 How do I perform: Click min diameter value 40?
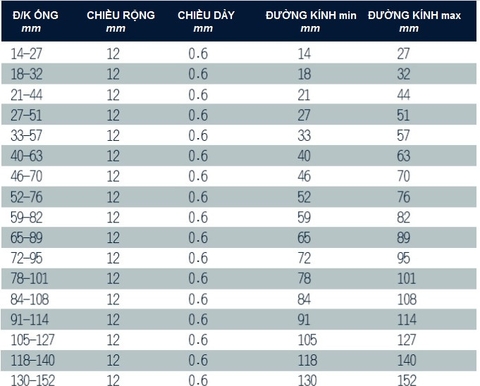304,156
